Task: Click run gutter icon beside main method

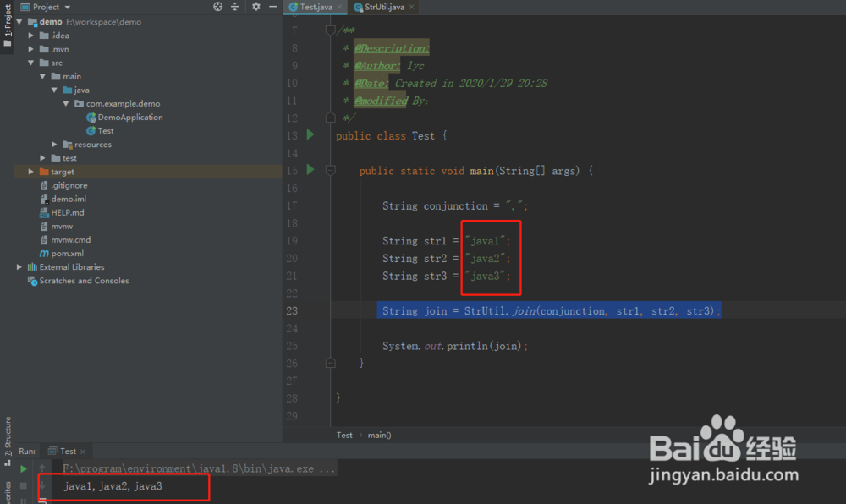Action: (x=310, y=170)
